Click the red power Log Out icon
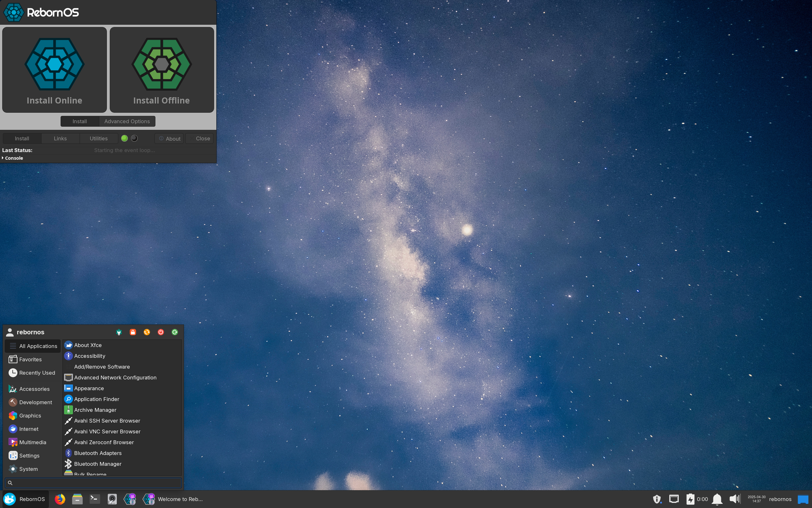This screenshot has height=508, width=812. click(x=161, y=332)
